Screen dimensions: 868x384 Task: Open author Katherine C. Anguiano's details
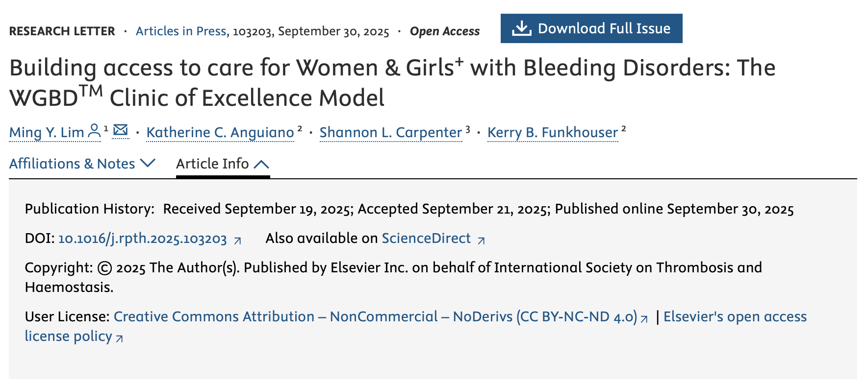220,132
